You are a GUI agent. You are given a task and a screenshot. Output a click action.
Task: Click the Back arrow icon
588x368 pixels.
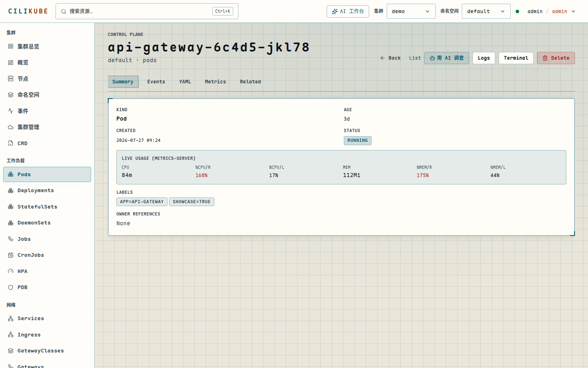(x=383, y=58)
